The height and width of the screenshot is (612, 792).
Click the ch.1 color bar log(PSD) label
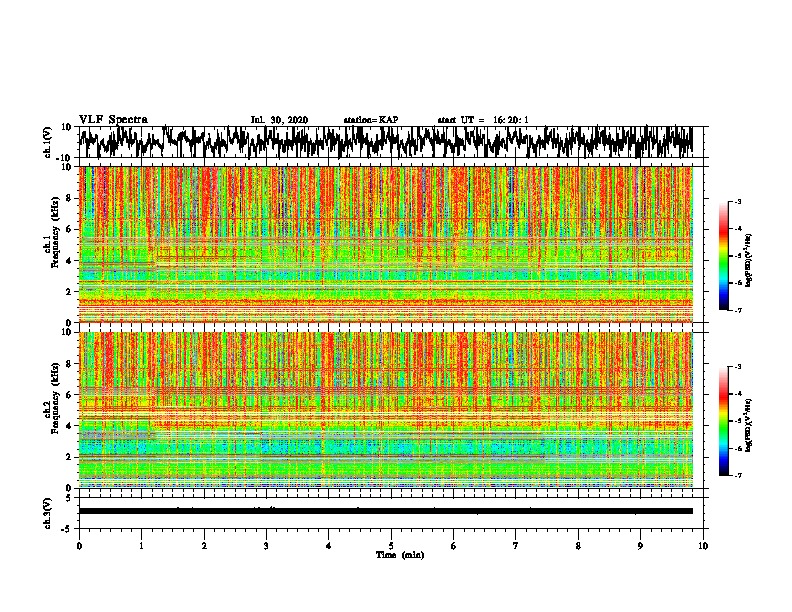pos(749,260)
